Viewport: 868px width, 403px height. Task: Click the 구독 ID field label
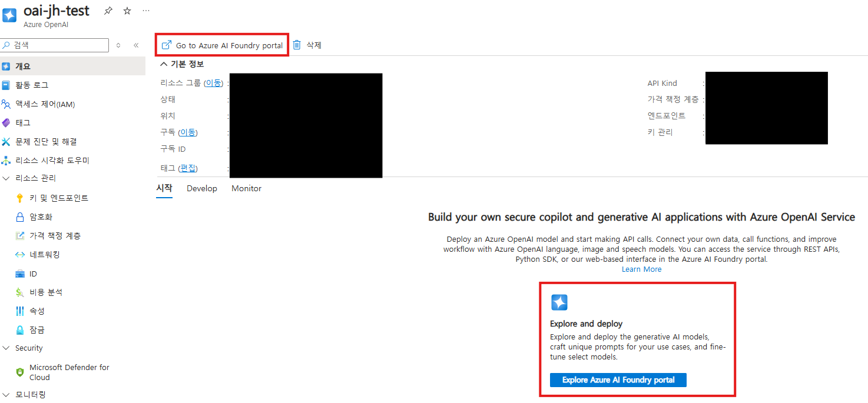(x=173, y=149)
